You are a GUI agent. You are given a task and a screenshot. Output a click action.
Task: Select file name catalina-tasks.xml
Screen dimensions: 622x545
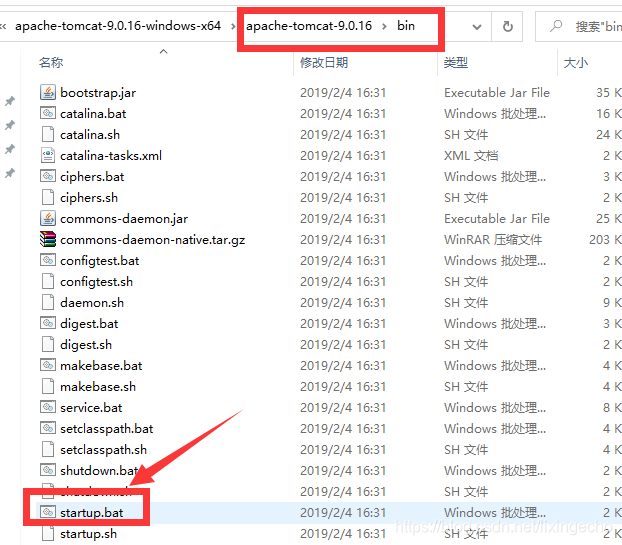111,155
